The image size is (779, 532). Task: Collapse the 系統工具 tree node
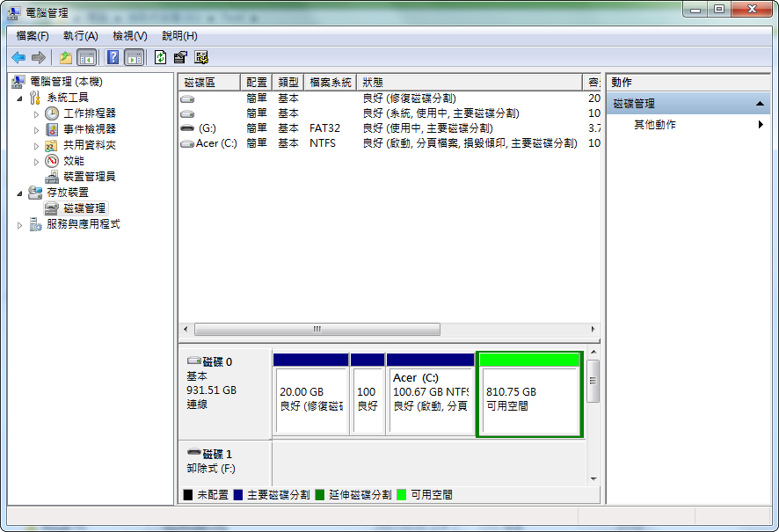pyautogui.click(x=20, y=98)
